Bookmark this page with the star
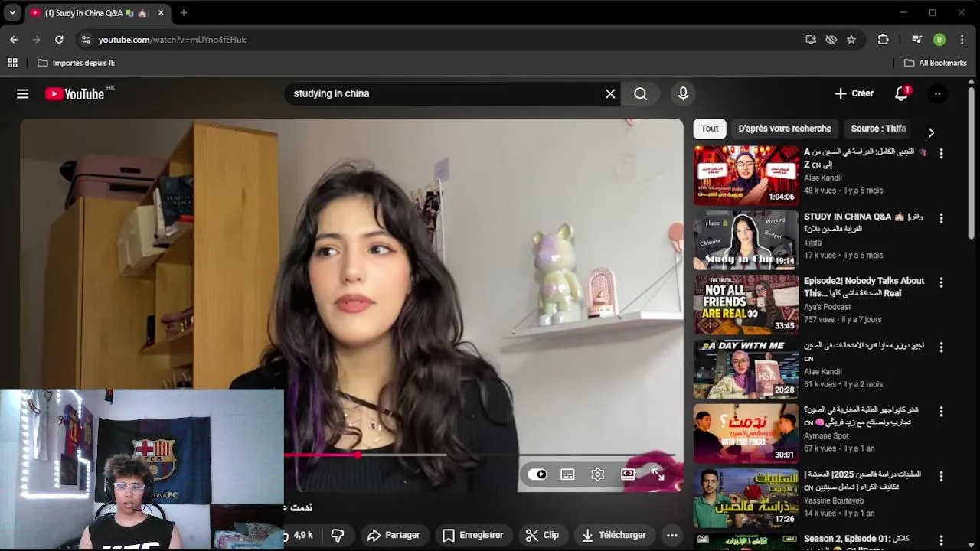This screenshot has width=980, height=551. point(851,40)
